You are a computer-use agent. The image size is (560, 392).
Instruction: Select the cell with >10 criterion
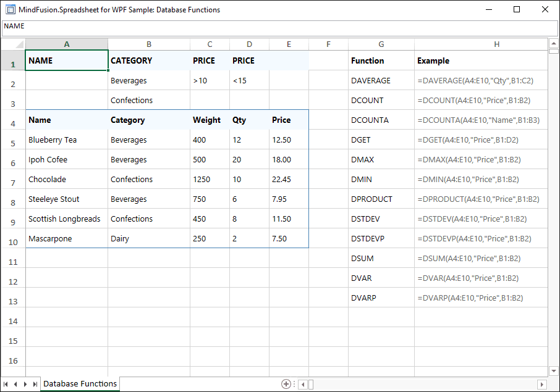tap(210, 80)
